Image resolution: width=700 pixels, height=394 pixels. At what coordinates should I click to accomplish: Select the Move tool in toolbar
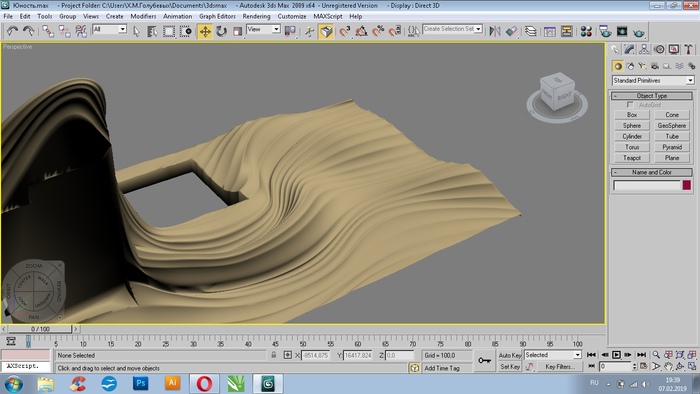[205, 31]
